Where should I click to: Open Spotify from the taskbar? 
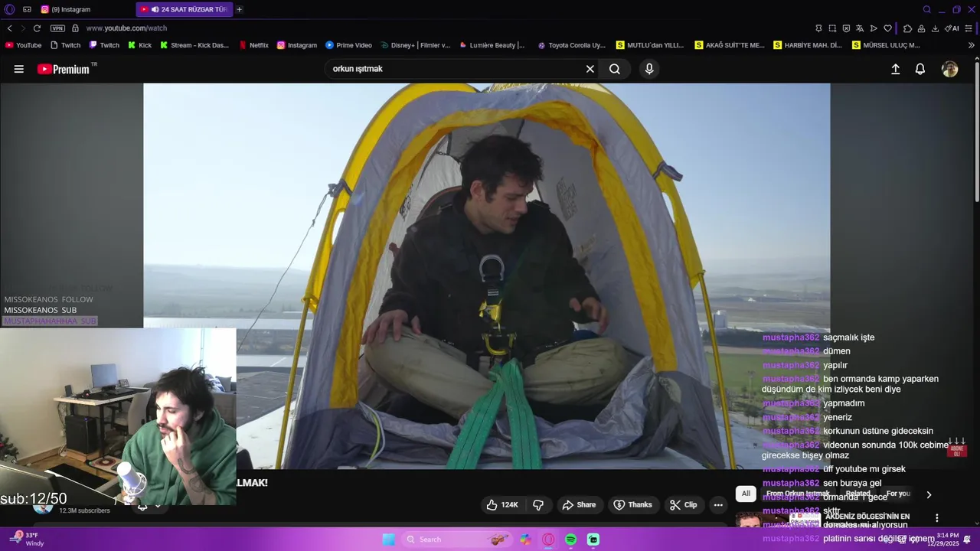click(x=570, y=540)
